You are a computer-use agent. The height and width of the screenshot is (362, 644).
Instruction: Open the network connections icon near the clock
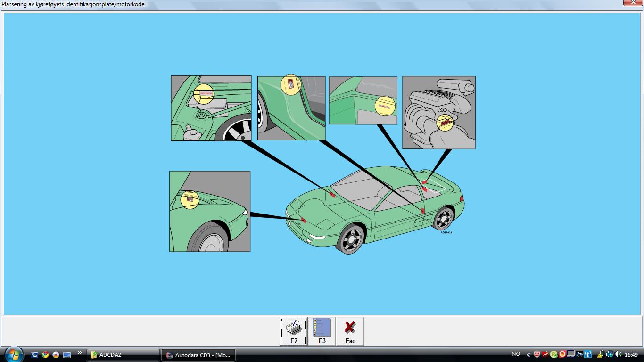(x=609, y=354)
